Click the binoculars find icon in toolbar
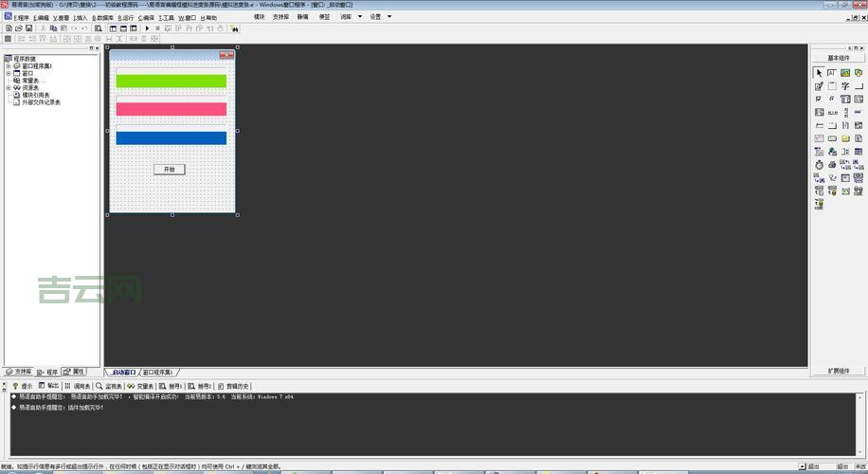Viewport: 868px width, 474px height. pos(234,28)
